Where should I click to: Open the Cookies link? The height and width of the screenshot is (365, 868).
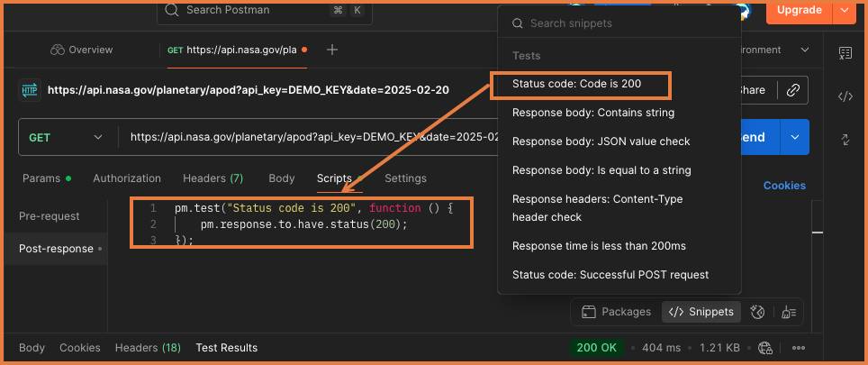click(784, 186)
